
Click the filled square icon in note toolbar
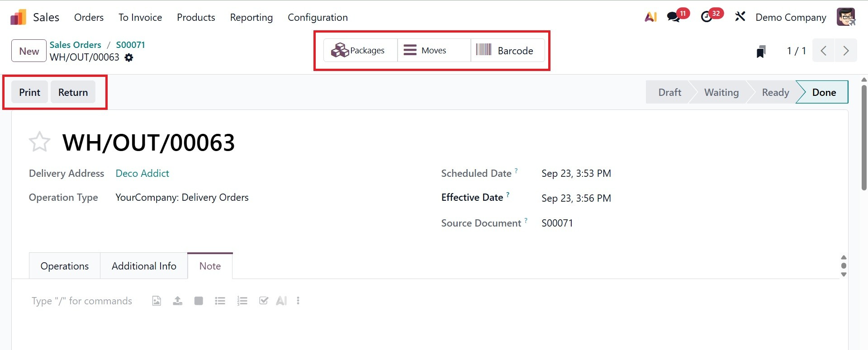[199, 301]
